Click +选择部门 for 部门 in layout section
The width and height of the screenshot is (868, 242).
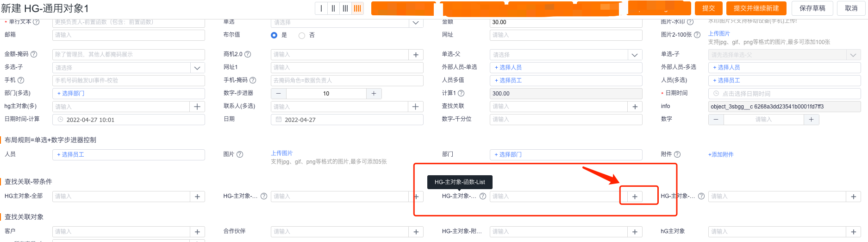pyautogui.click(x=508, y=154)
